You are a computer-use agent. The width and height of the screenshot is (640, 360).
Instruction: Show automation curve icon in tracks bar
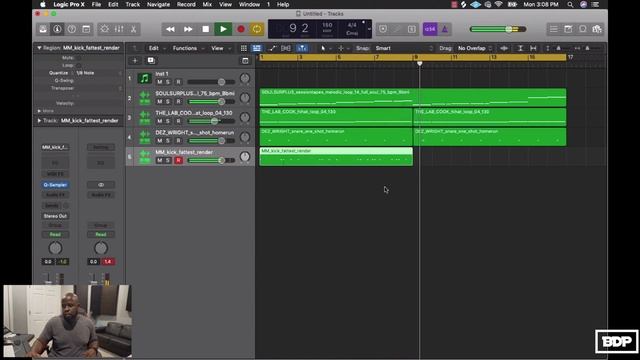pos(272,48)
